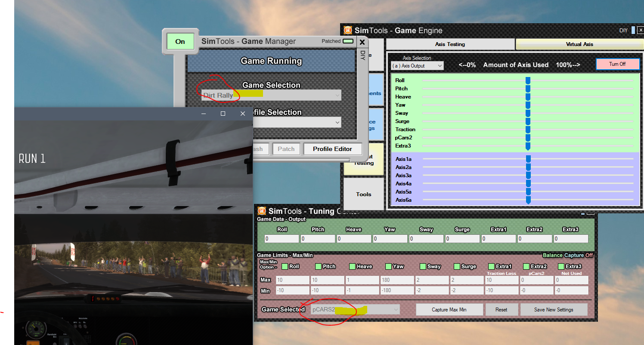Image resolution: width=644 pixels, height=345 pixels.
Task: Click Save New Settings
Action: point(554,310)
